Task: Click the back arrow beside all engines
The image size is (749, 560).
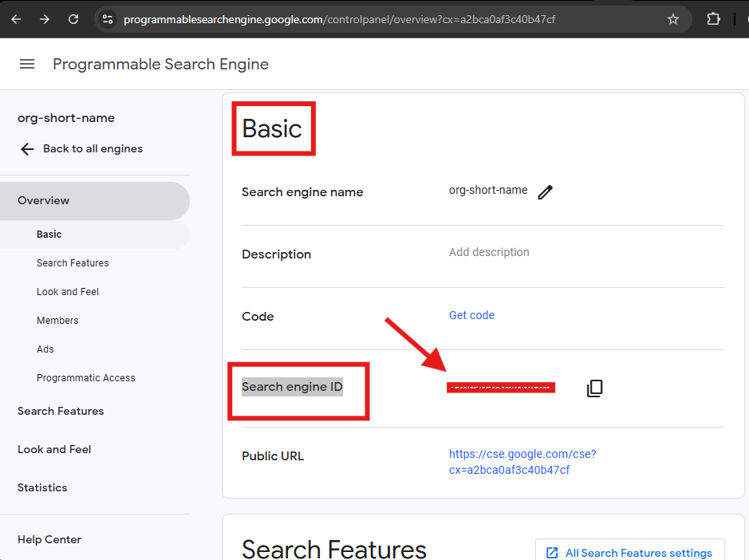Action: [27, 149]
